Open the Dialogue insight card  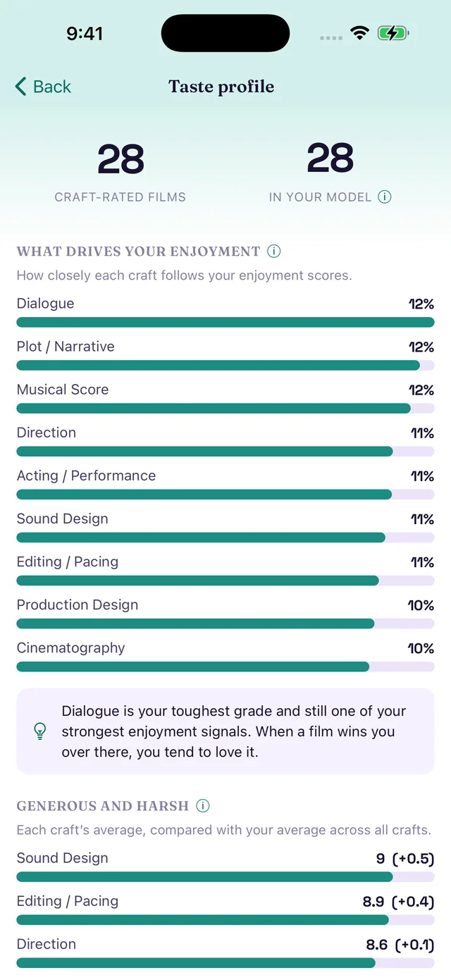[225, 731]
